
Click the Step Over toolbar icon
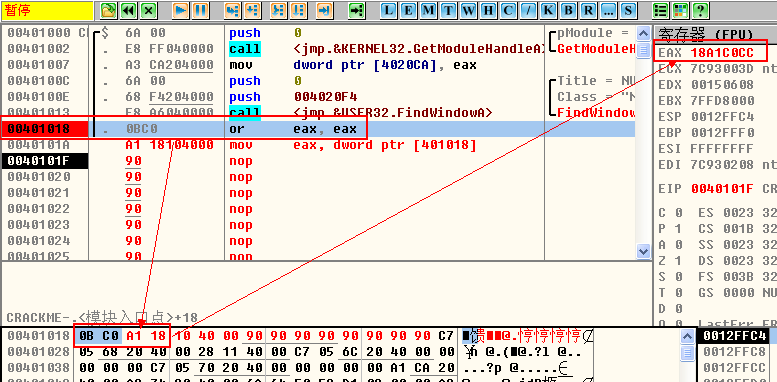pos(252,10)
